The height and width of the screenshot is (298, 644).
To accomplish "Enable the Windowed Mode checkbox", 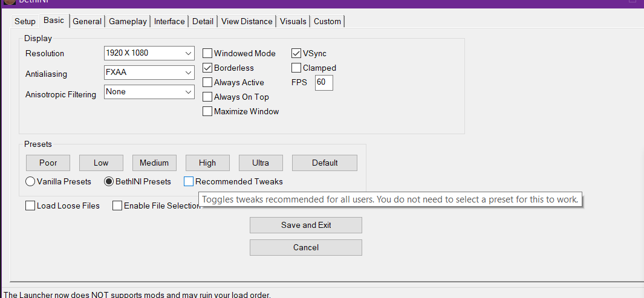I will point(207,53).
